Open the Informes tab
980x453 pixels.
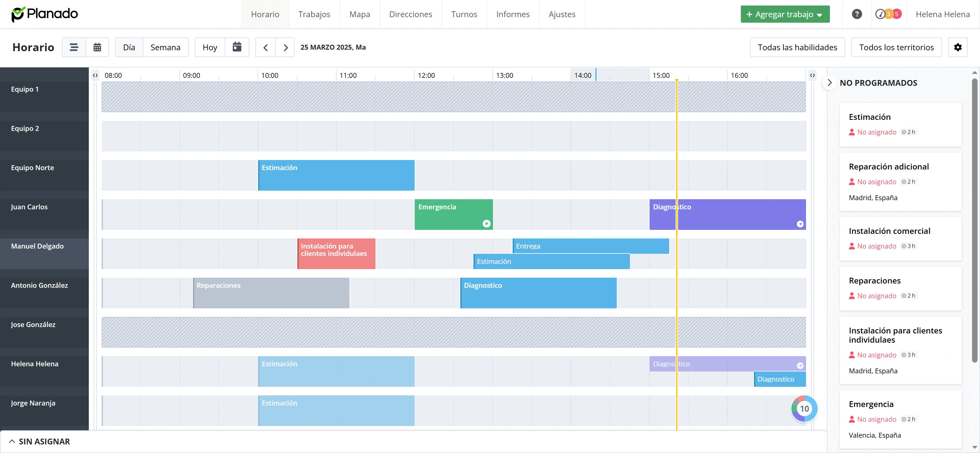[x=512, y=14]
